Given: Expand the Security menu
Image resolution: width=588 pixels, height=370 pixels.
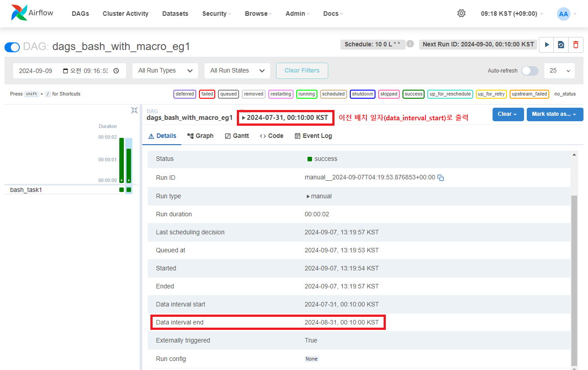Looking at the screenshot, I should 217,14.
